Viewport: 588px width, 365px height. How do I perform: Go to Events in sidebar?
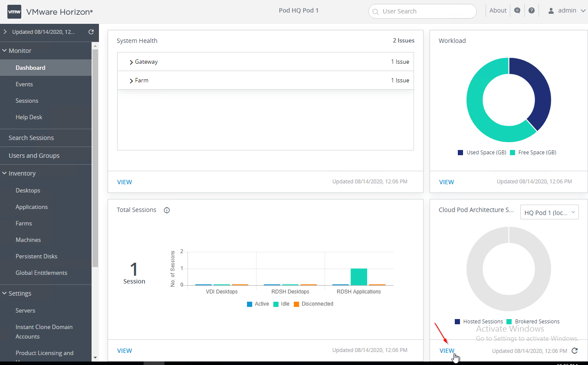click(24, 84)
